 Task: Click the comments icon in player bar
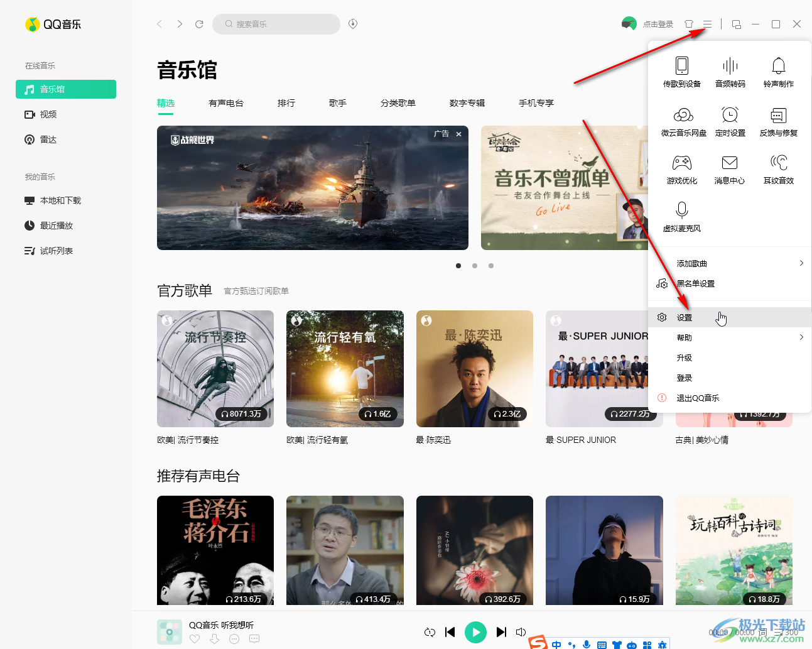[254, 639]
